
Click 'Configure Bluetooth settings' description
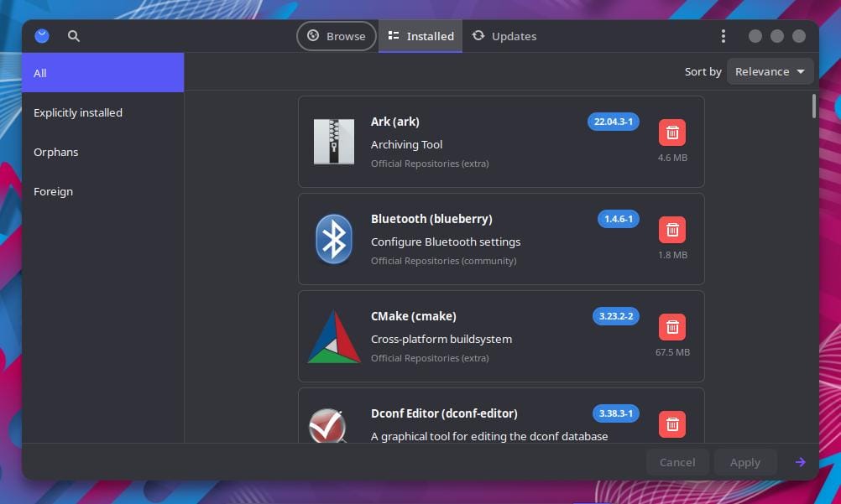[x=446, y=242]
